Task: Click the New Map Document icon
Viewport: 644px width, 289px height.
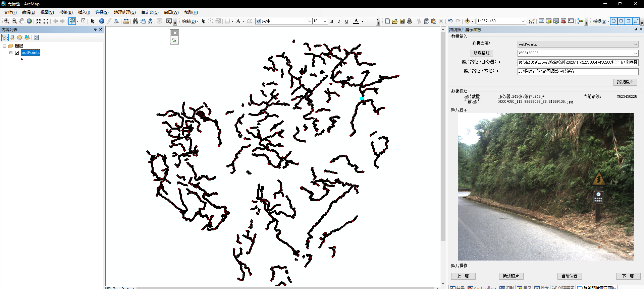Action: pos(387,21)
